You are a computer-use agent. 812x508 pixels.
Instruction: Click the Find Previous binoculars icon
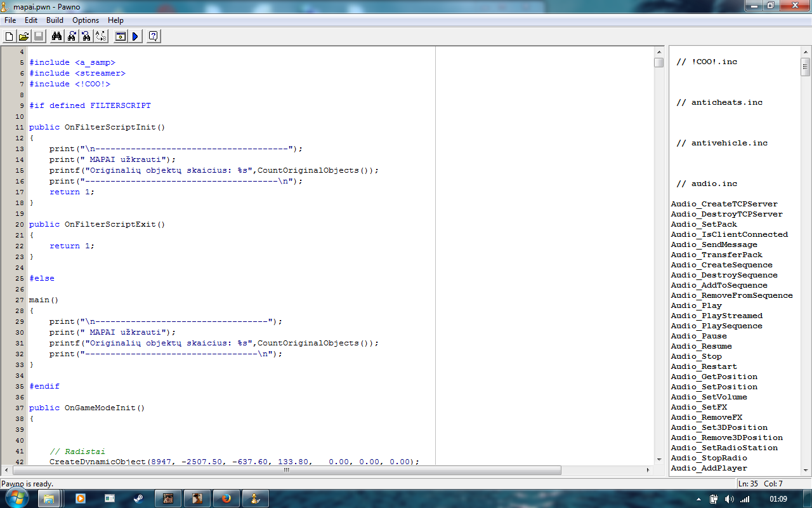click(x=86, y=36)
